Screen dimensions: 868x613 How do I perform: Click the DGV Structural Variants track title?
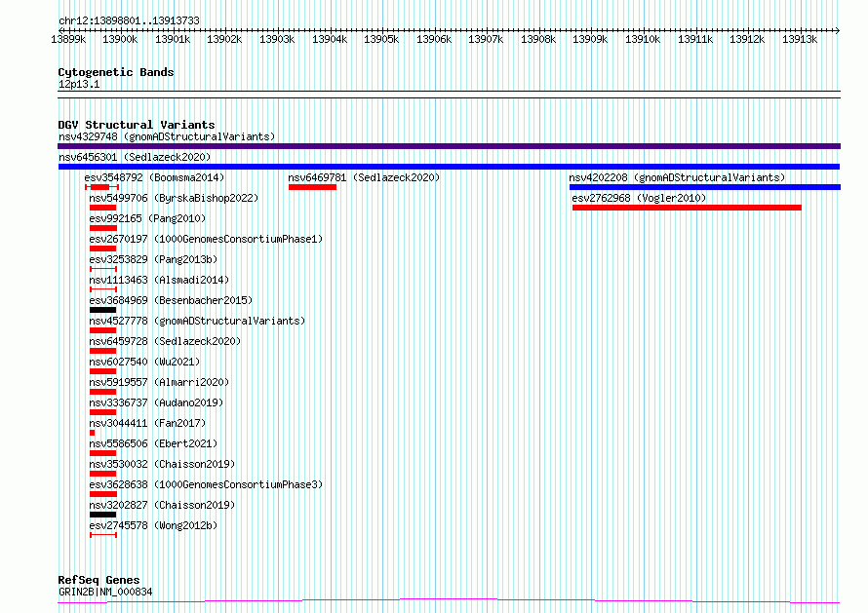click(x=137, y=125)
